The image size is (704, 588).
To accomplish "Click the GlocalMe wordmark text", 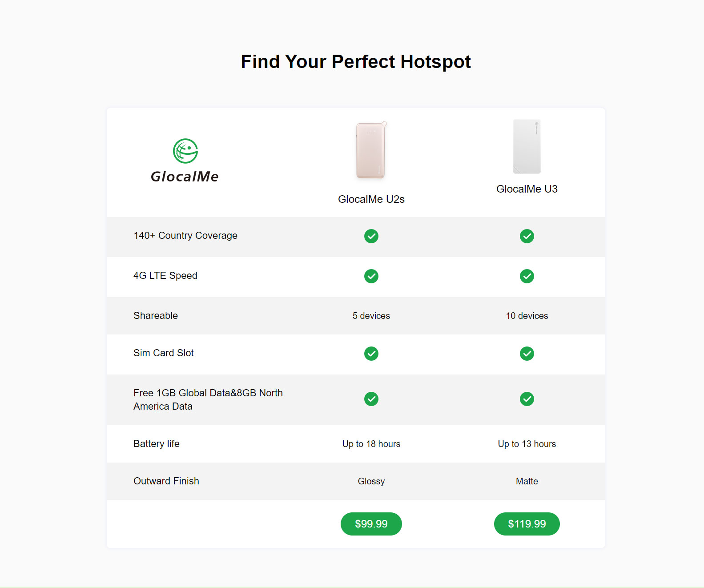I will click(x=185, y=177).
